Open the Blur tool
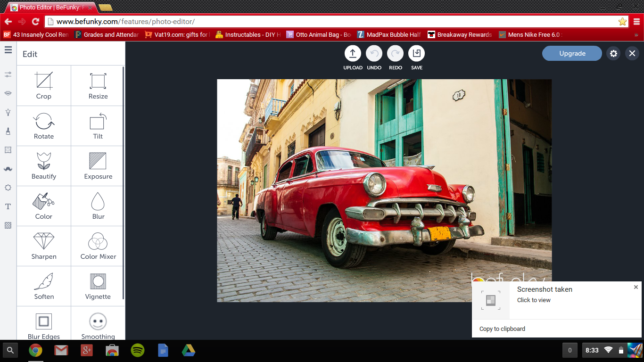Image resolution: width=644 pixels, height=362 pixels. (98, 206)
